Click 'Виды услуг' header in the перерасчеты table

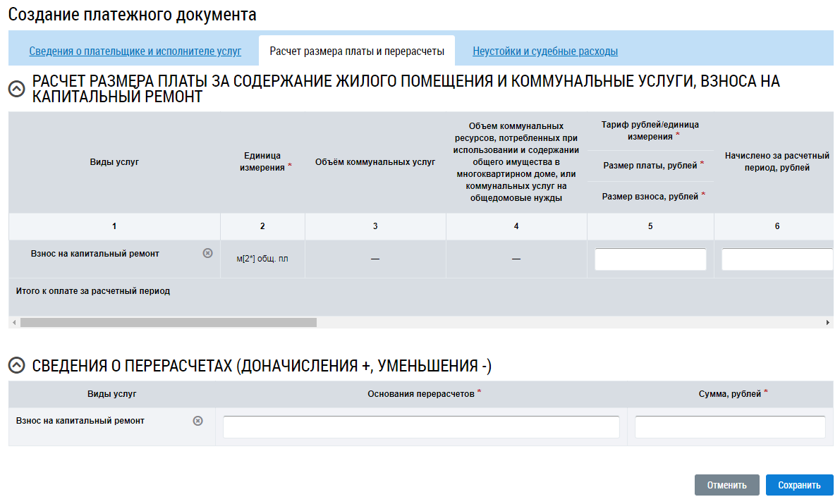(112, 394)
